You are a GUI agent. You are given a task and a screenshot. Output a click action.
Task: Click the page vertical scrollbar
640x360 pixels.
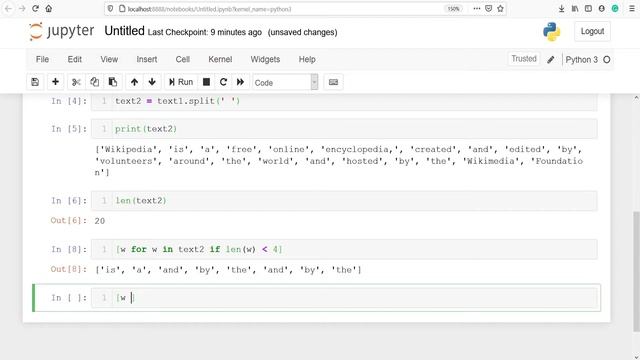point(636,271)
